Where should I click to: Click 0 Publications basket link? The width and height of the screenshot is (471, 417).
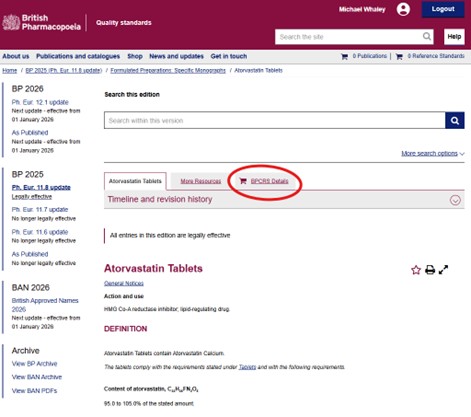[x=370, y=56]
